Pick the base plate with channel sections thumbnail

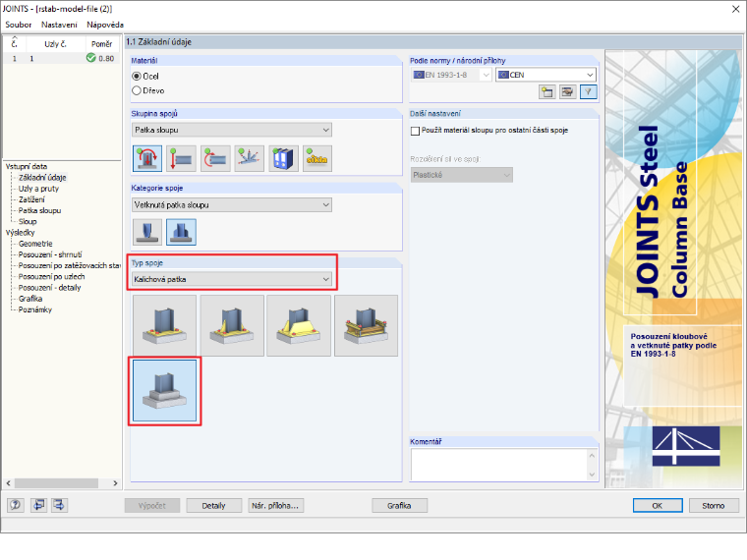click(x=366, y=325)
